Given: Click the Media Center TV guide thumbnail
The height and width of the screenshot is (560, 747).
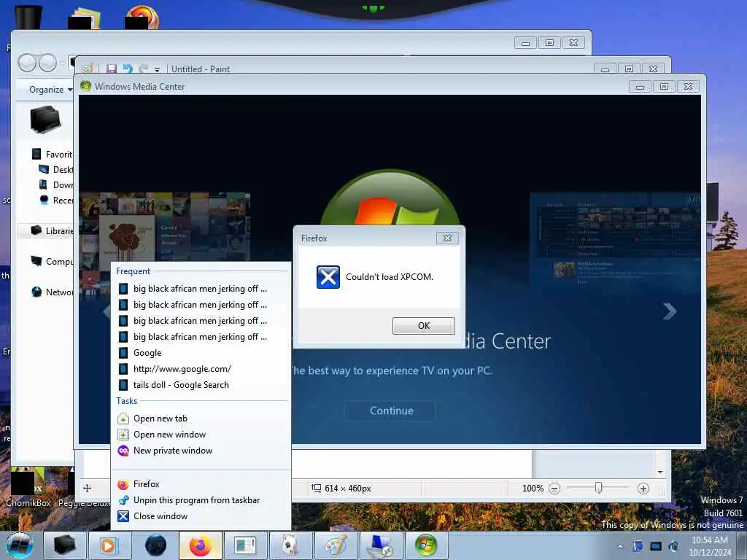Looking at the screenshot, I should click(614, 239).
